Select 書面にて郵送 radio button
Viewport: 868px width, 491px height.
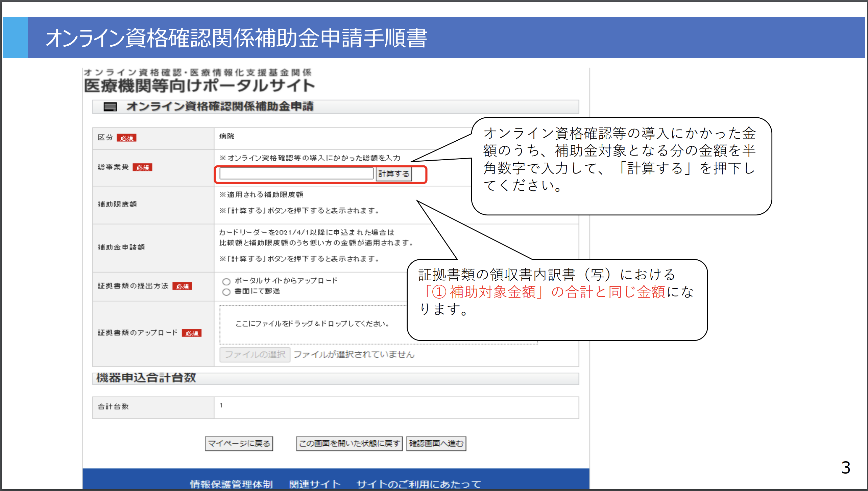226,292
